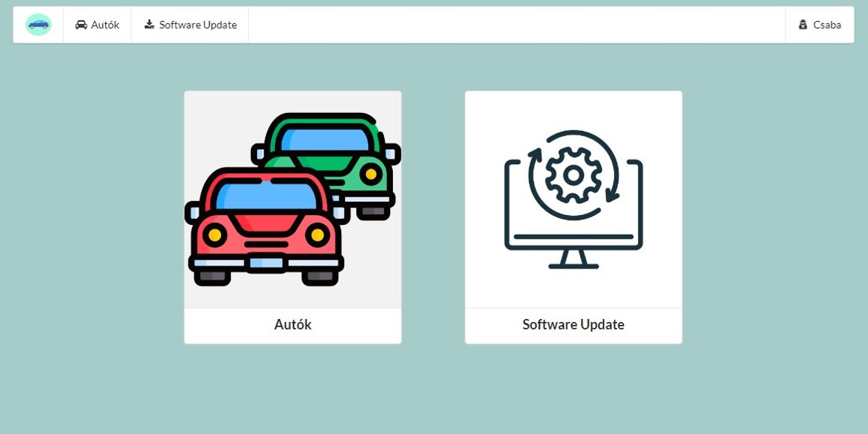Click the blue car logo in navbar
868x434 pixels.
(38, 25)
